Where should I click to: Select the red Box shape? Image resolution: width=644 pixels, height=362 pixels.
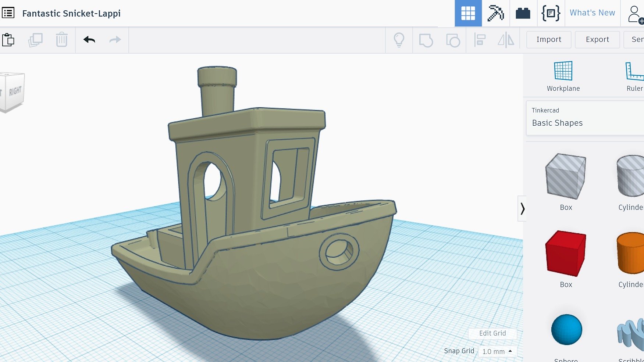(566, 254)
